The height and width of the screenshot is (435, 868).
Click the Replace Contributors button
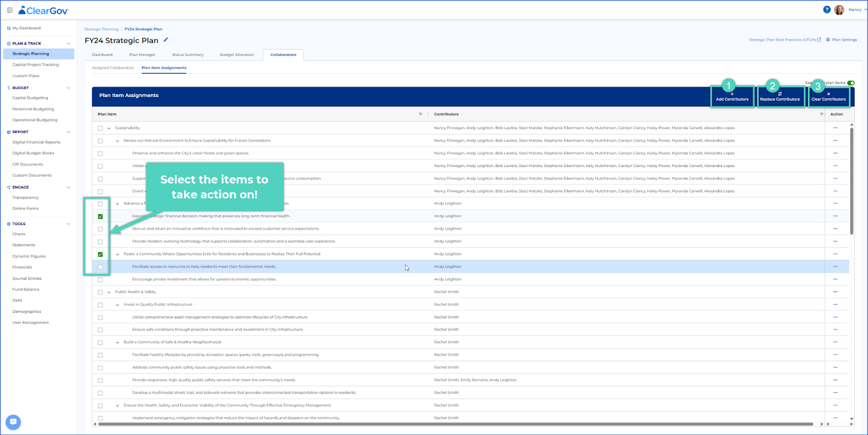point(780,97)
